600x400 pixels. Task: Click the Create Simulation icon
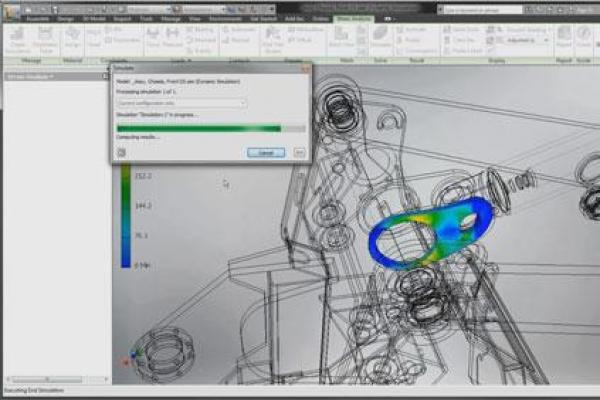pyautogui.click(x=18, y=41)
